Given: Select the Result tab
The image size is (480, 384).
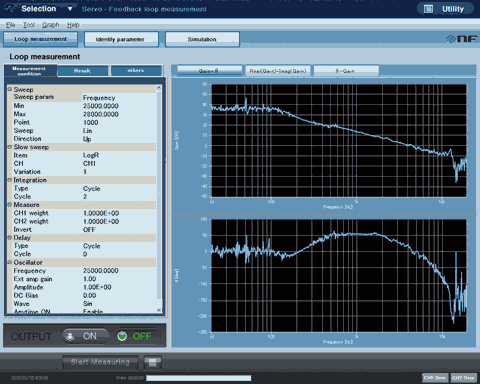Looking at the screenshot, I should [x=83, y=71].
